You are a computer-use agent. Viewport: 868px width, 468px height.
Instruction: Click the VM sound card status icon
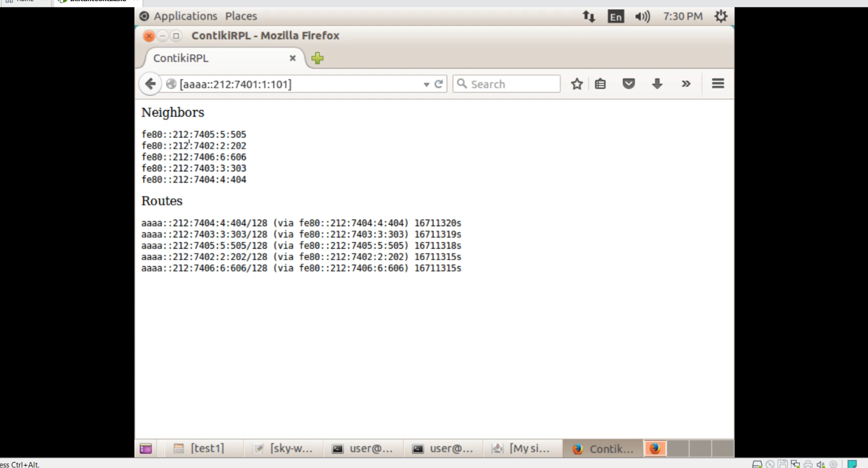tap(821, 464)
